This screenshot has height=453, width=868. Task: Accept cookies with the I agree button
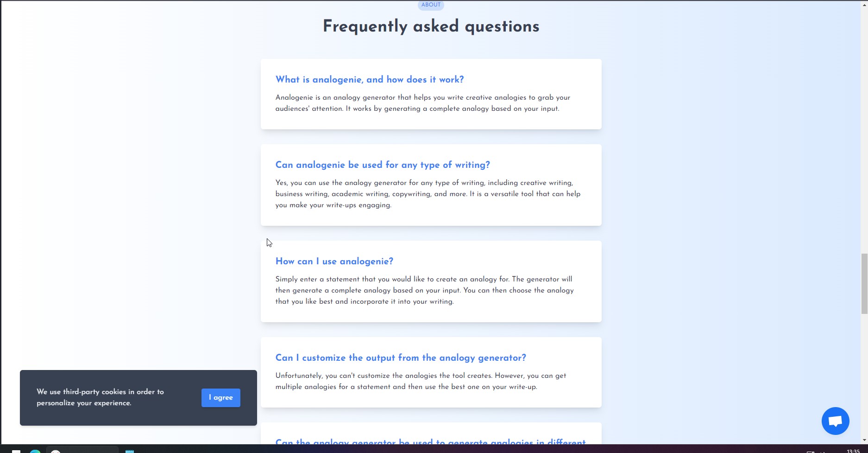coord(220,397)
